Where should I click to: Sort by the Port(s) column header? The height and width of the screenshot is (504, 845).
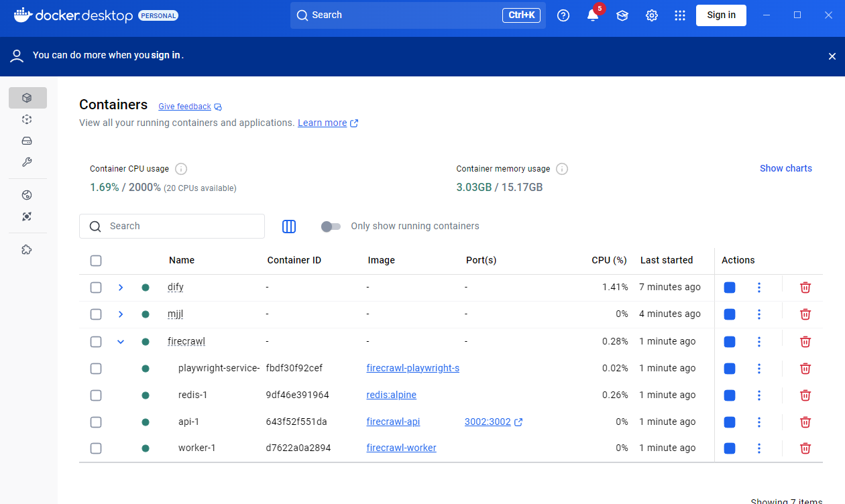481,260
